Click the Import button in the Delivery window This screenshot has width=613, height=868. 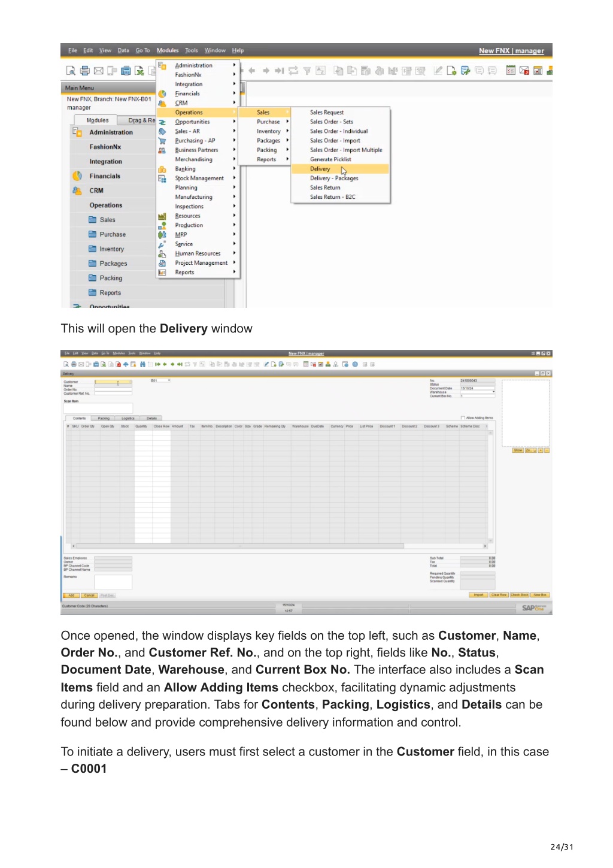point(478,595)
